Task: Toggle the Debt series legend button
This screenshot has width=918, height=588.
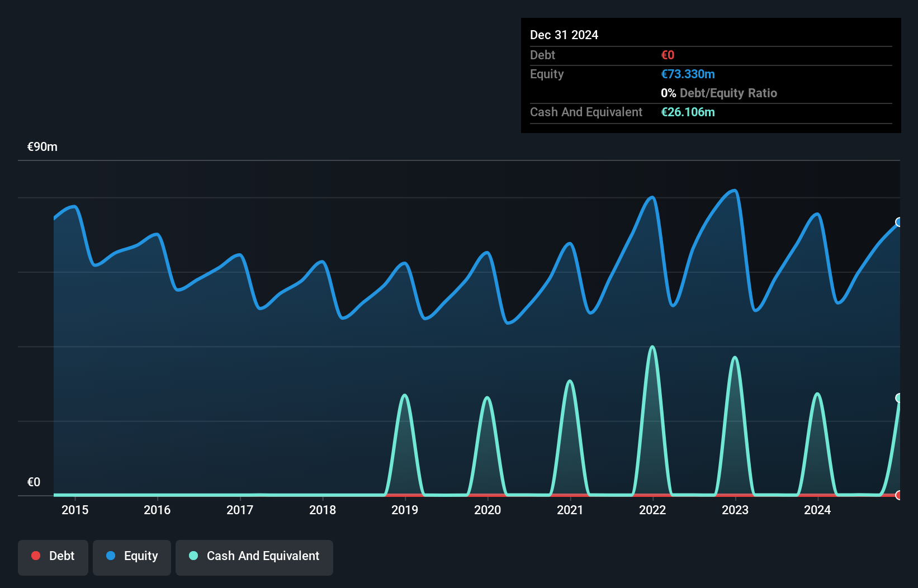Action: [x=53, y=557]
